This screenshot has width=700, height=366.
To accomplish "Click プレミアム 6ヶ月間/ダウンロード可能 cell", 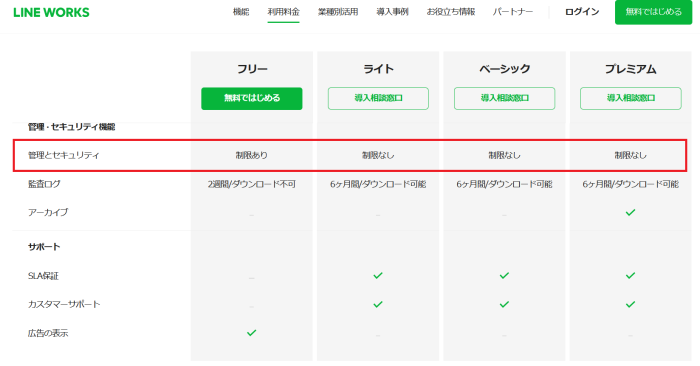I will click(631, 184).
